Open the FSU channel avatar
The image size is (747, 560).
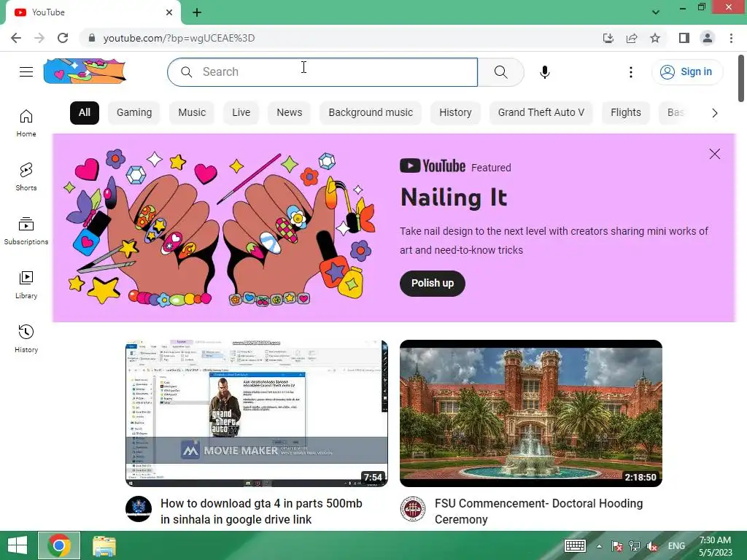[x=413, y=508]
